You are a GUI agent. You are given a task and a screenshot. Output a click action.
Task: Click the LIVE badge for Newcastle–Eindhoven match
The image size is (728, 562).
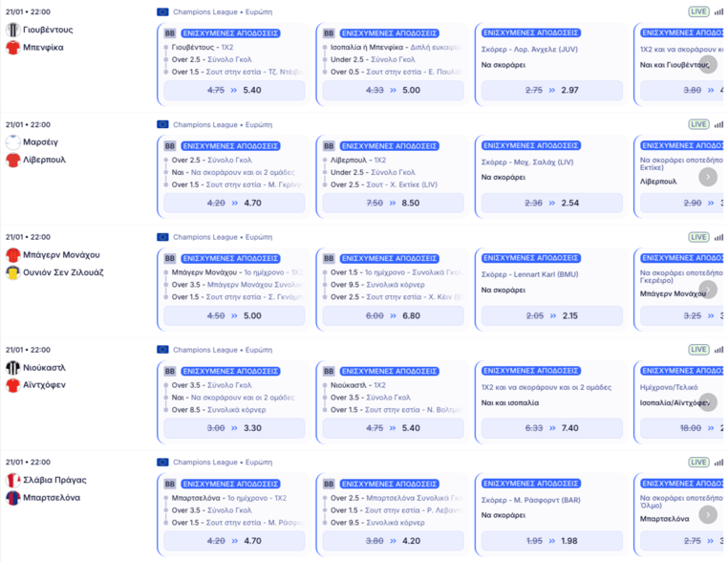[698, 350]
